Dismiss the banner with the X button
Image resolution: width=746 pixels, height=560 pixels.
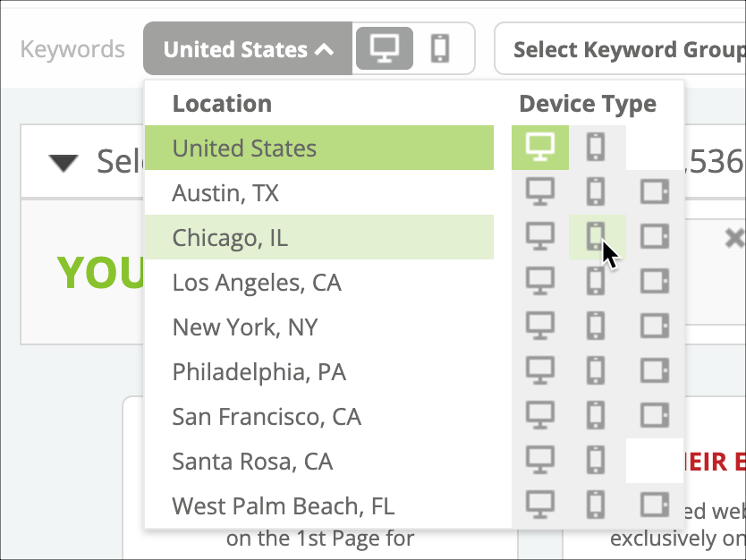(x=735, y=238)
